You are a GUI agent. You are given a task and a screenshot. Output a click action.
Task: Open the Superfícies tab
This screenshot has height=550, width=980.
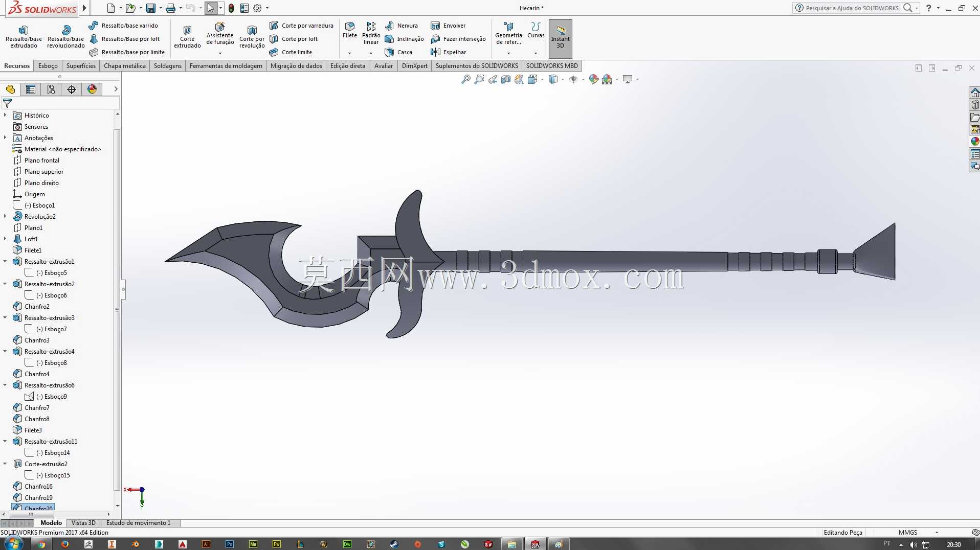[81, 66]
